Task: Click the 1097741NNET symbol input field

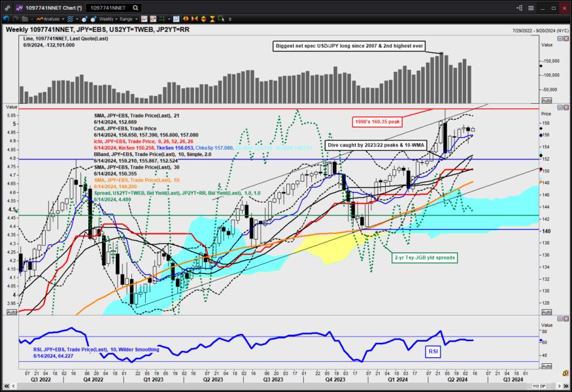Action: [109, 8]
